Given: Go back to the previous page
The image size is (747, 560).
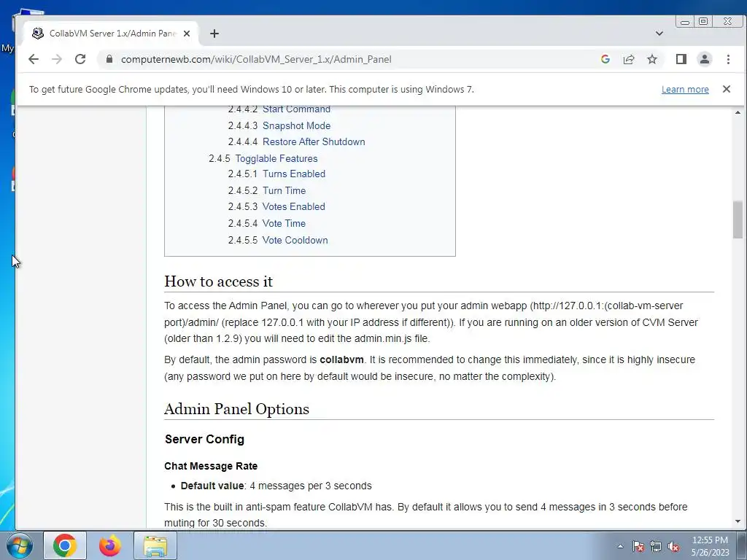Looking at the screenshot, I should tap(34, 59).
